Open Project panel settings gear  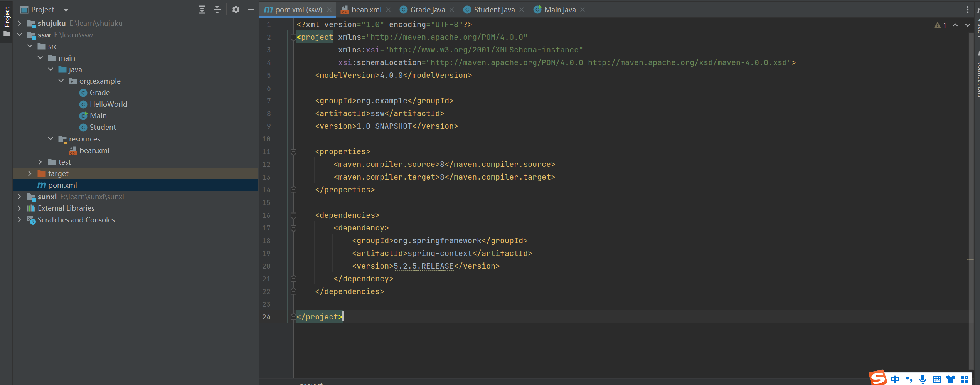[x=236, y=10]
